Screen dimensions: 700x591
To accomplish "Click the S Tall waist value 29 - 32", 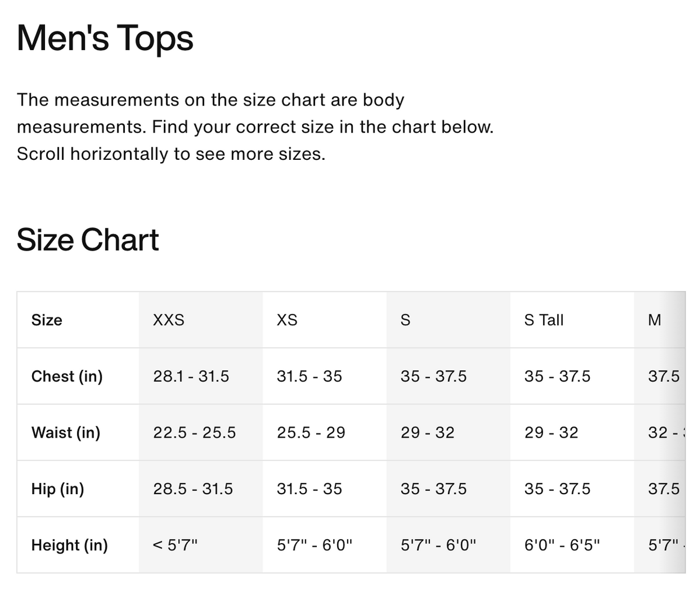I will point(551,432).
